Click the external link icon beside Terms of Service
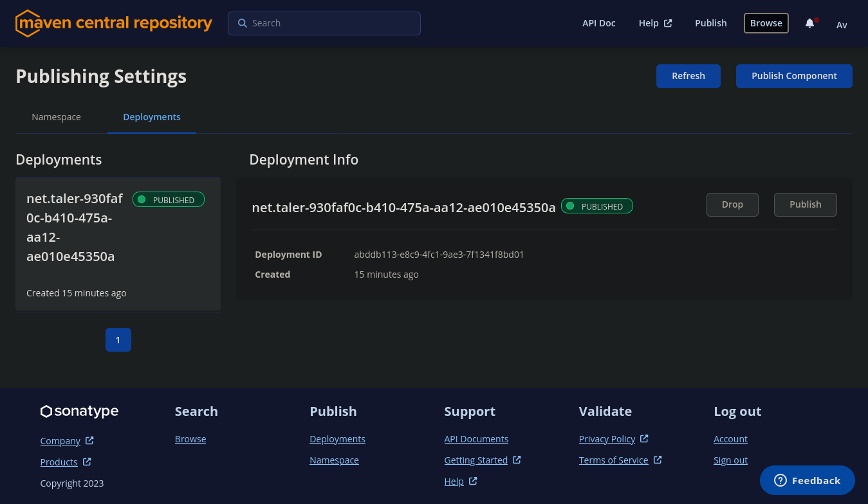This screenshot has width=868, height=504. point(658,460)
